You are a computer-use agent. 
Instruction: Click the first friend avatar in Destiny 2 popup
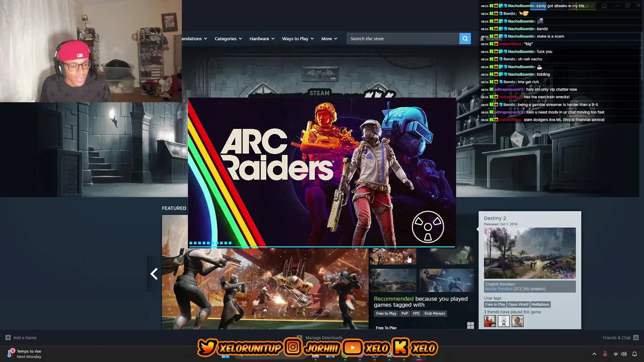(490, 321)
